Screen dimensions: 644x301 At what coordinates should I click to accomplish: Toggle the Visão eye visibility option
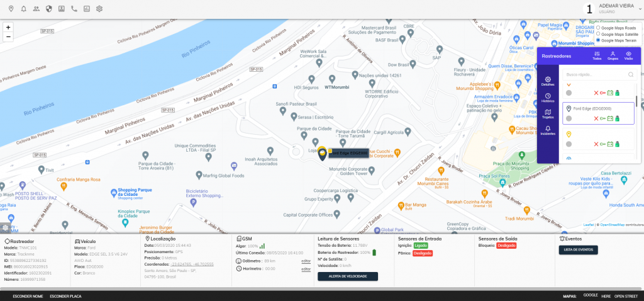click(x=628, y=55)
